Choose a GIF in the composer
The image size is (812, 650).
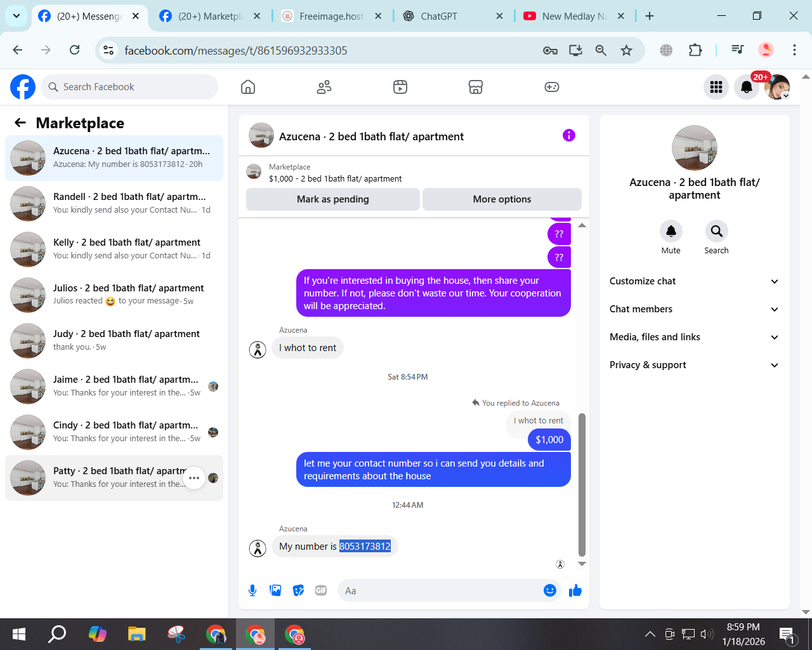pos(321,590)
